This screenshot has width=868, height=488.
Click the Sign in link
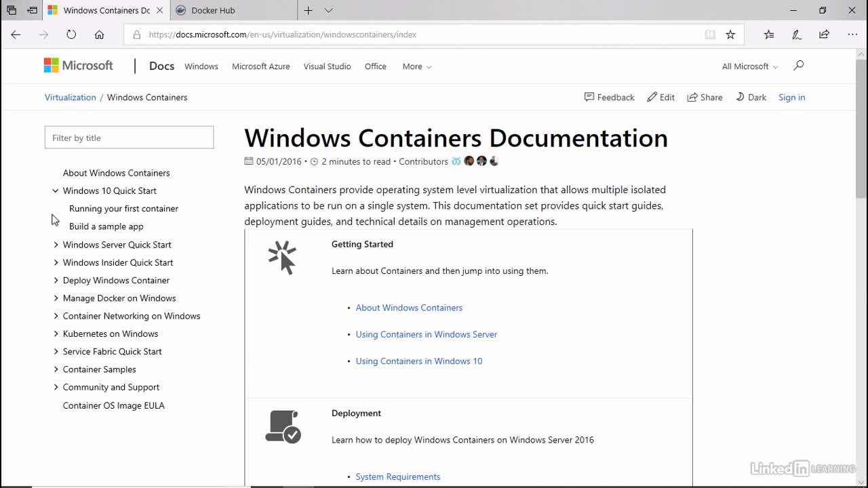pyautogui.click(x=791, y=98)
